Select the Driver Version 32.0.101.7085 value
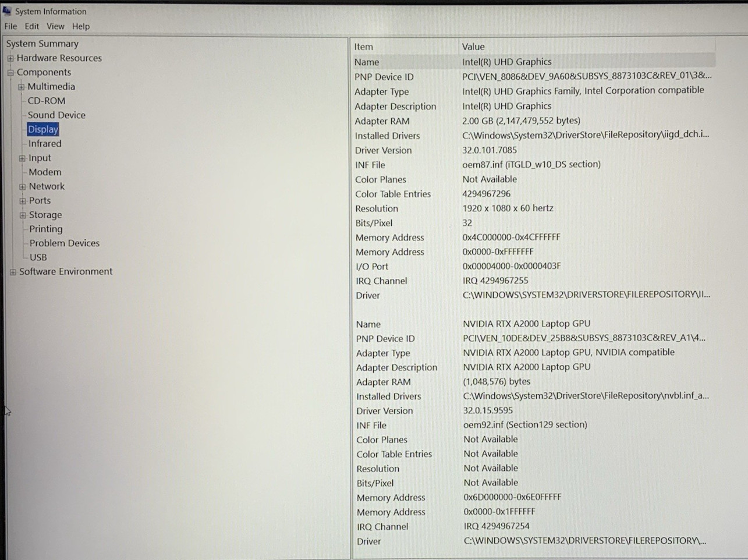 [490, 150]
